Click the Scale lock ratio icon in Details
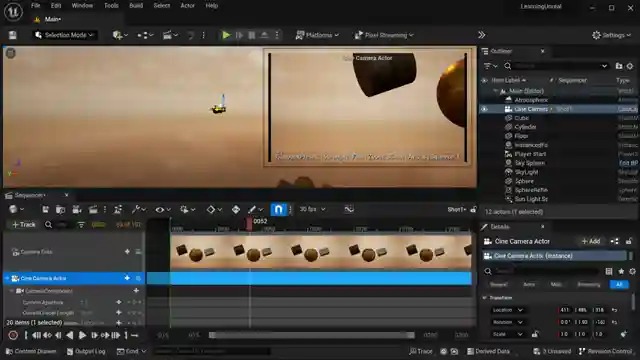640x360 pixels. [x=535, y=334]
